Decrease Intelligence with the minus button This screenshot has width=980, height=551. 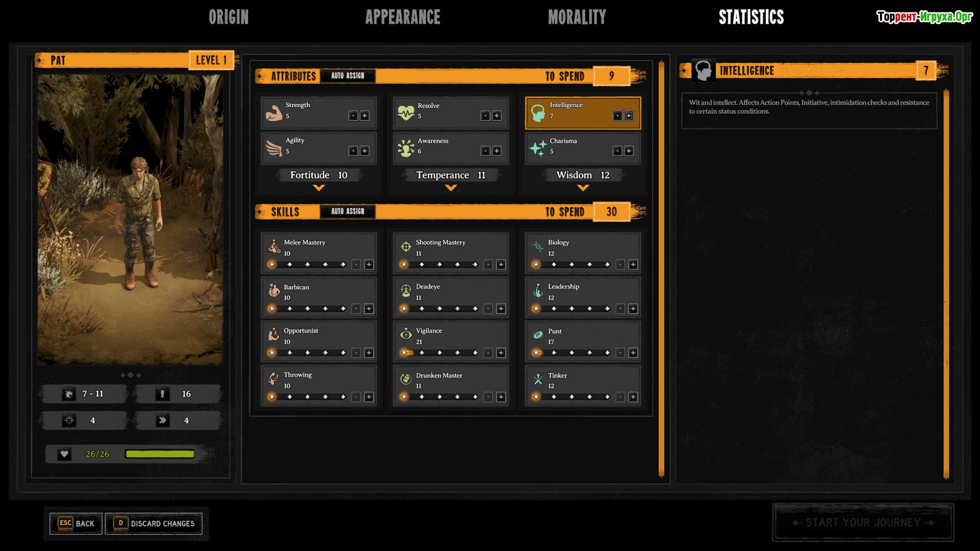pos(618,116)
